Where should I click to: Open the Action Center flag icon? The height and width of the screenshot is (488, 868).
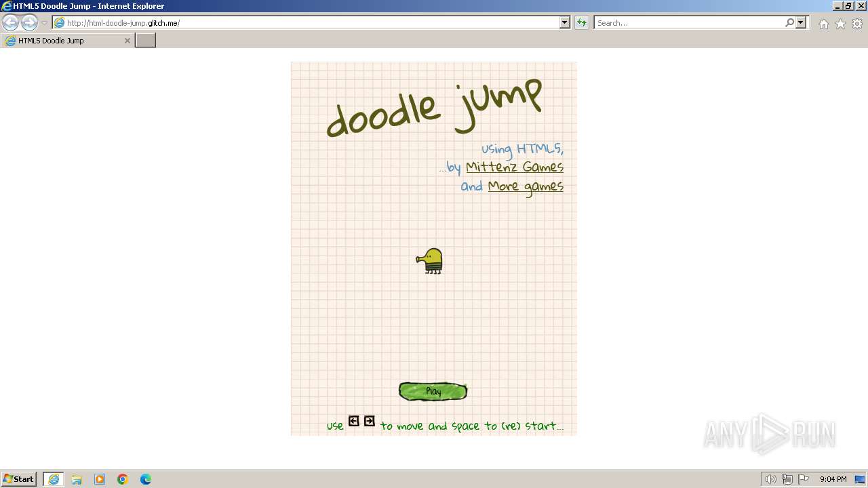[x=804, y=479]
